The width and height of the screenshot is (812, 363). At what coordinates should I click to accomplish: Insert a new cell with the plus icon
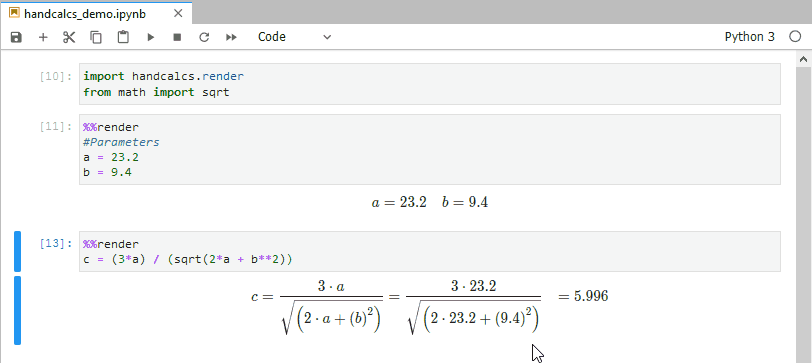coord(43,37)
